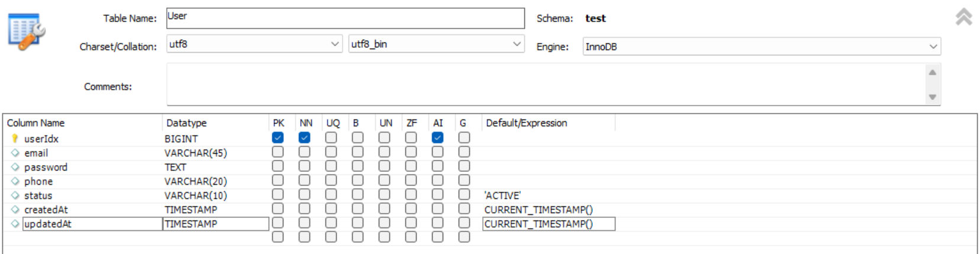
Task: Click the diamond icon beside createdAt
Action: tap(15, 209)
